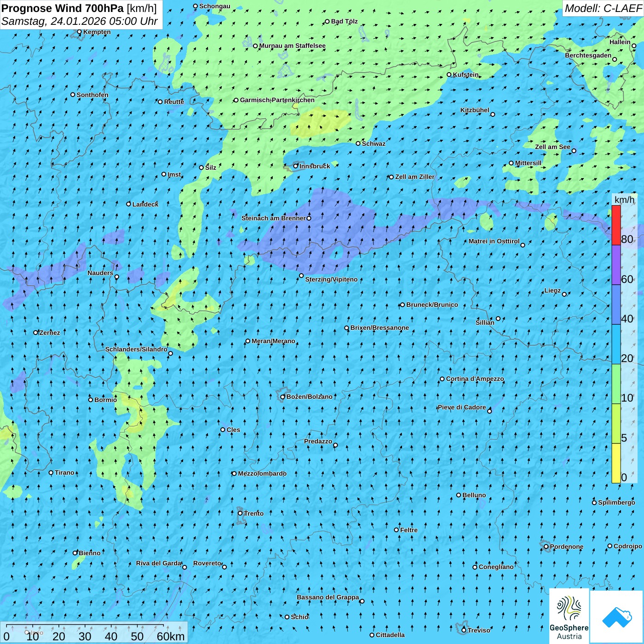Click the Zernez town label
The width and height of the screenshot is (644, 644).
click(x=50, y=333)
